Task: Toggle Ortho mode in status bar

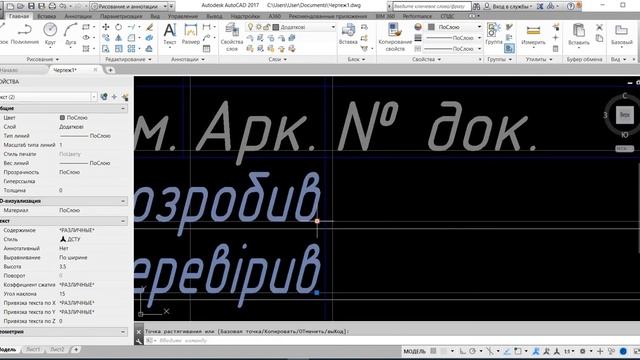Action: click(462, 351)
